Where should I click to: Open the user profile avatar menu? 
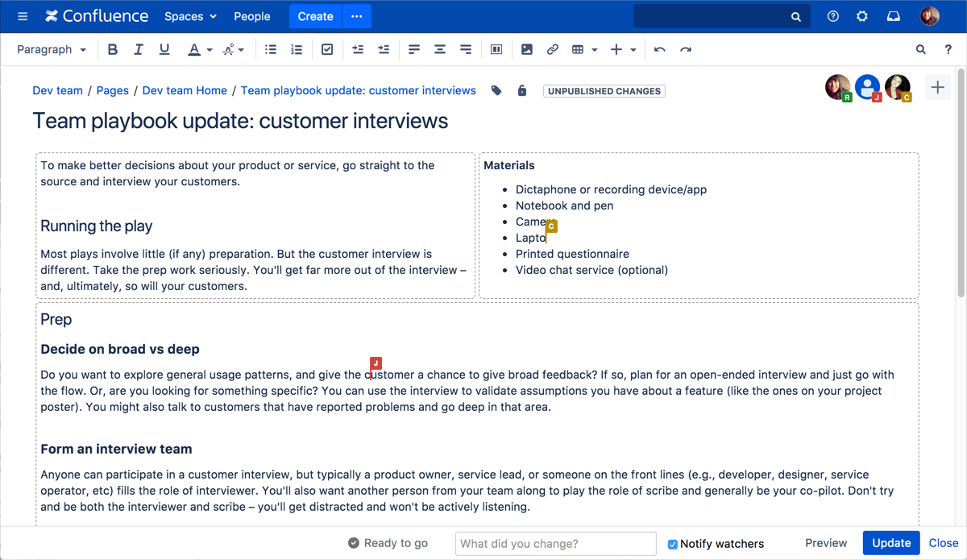click(930, 16)
